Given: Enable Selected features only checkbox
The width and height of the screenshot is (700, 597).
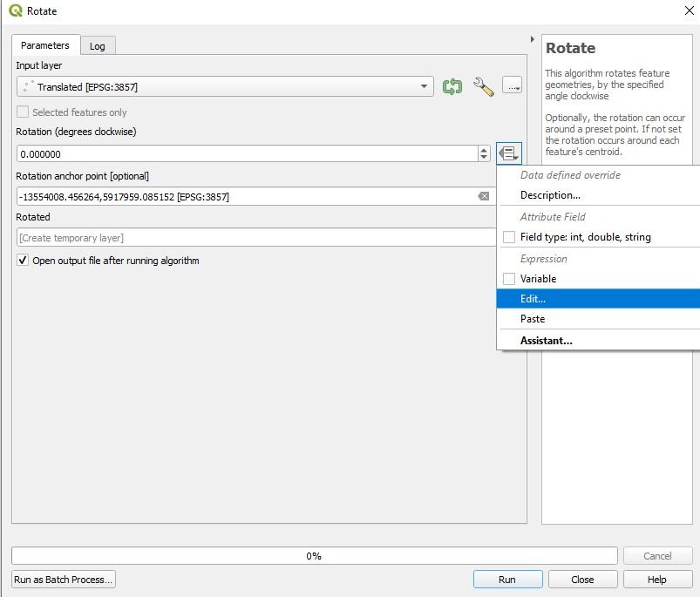Looking at the screenshot, I should coord(23,112).
